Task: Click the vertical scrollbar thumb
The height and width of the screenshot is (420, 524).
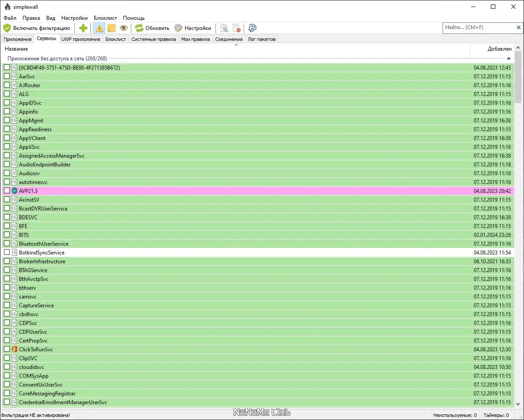Action: pos(518,77)
